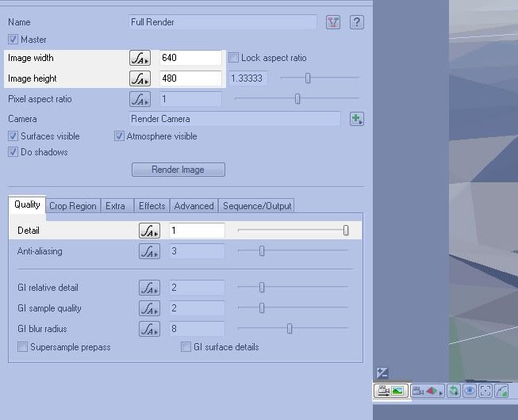
Task: Switch to the Crop Region tab
Action: pos(72,206)
